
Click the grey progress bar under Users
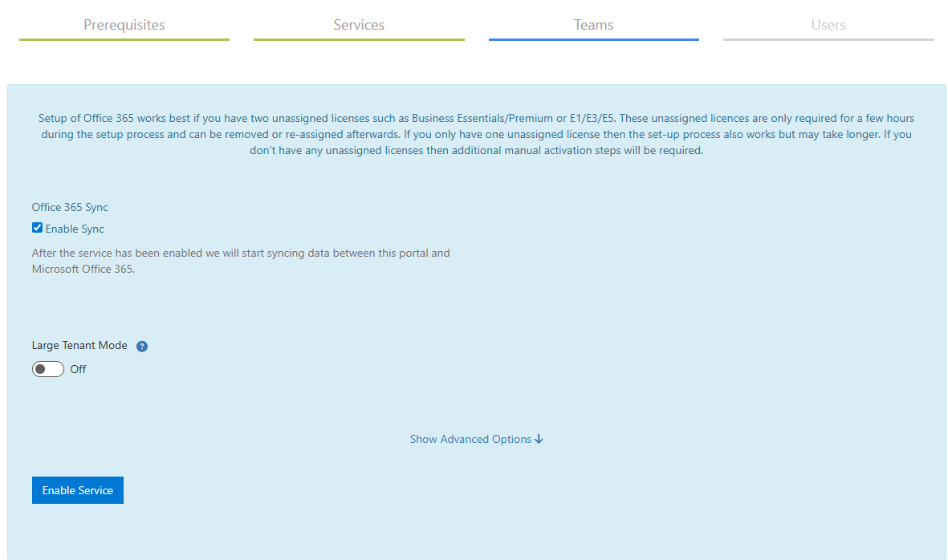point(828,39)
